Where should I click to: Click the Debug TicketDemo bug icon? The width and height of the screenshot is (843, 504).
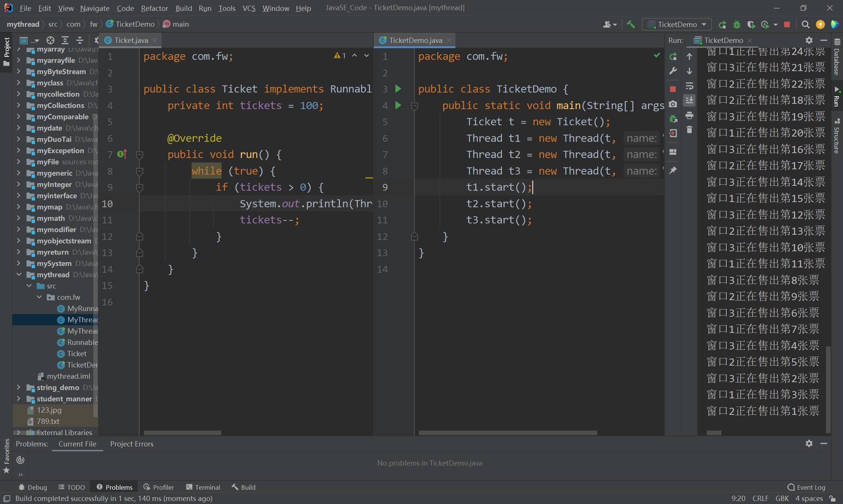tap(736, 24)
